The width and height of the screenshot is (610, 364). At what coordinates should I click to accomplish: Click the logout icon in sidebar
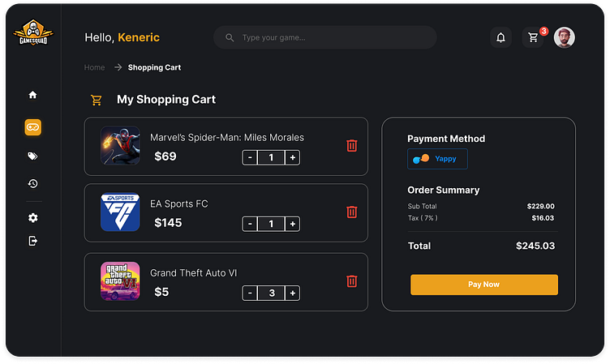(33, 241)
